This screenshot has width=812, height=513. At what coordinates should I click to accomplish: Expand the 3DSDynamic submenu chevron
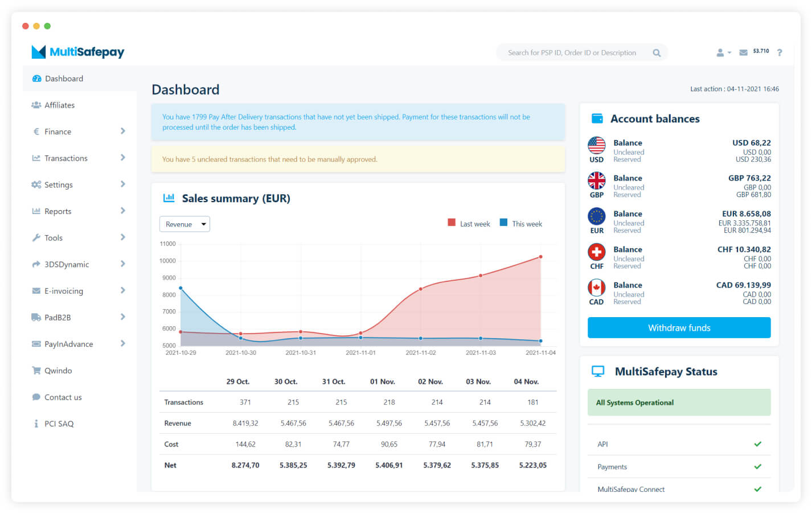123,264
